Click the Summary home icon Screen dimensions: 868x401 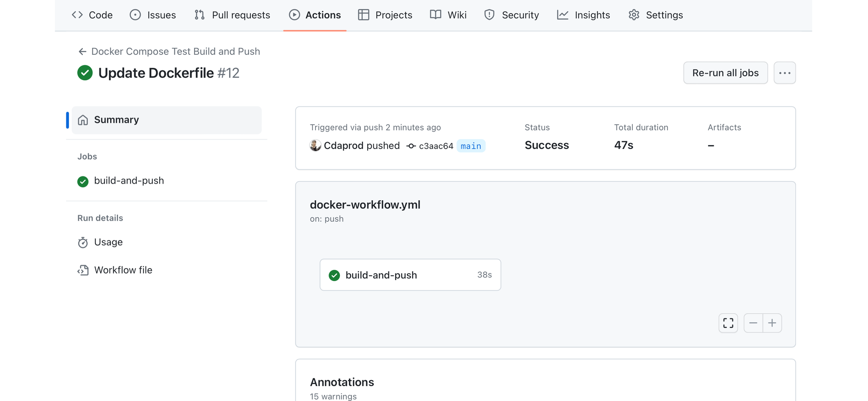tap(83, 120)
